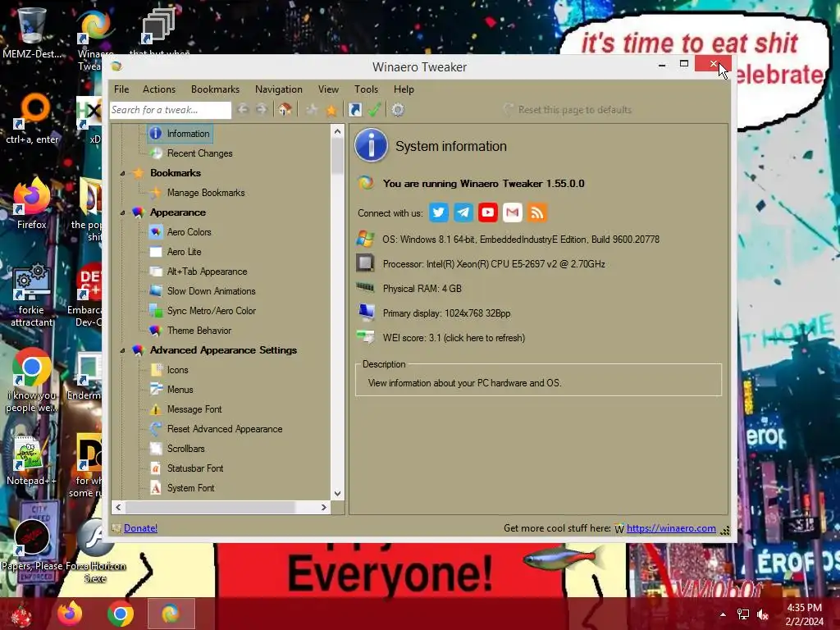Select Manage Bookmarks tree item
Screen dimensions: 840x630
206,193
